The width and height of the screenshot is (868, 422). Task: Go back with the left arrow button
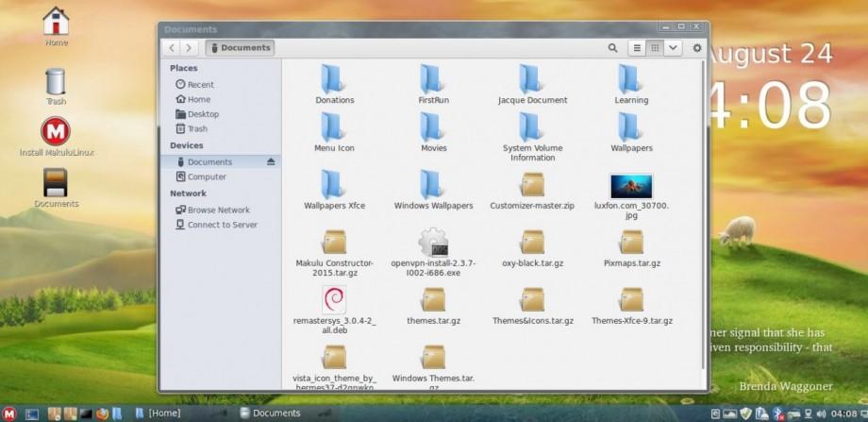click(172, 47)
